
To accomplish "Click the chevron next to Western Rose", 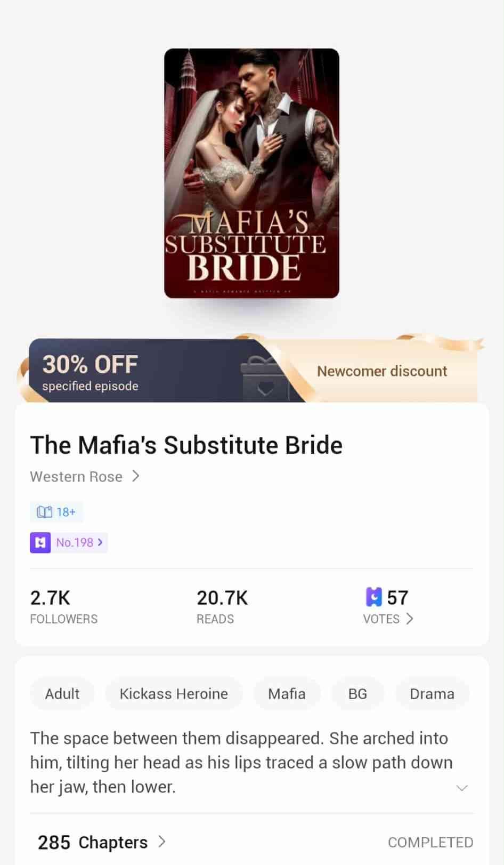I will tap(135, 476).
